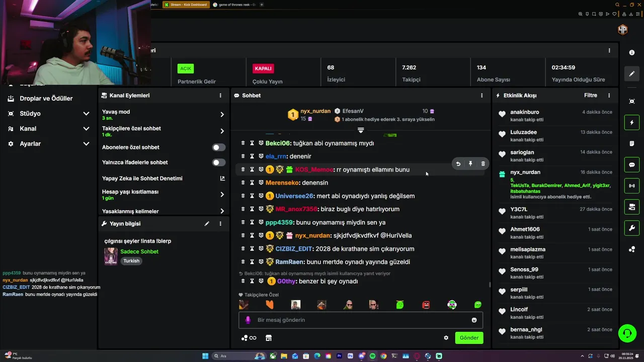Open the external link icon for Yapay Zeka denetimi
Screen dimensions: 644x362
pyautogui.click(x=222, y=178)
